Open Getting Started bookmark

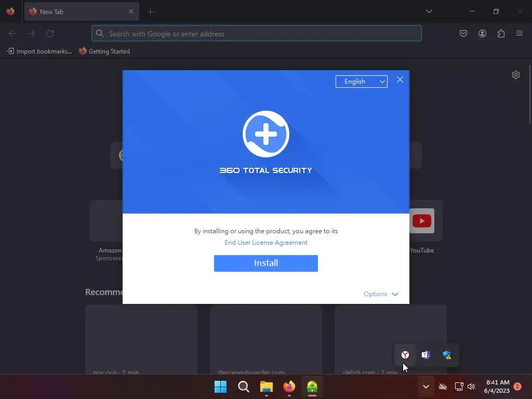point(104,51)
